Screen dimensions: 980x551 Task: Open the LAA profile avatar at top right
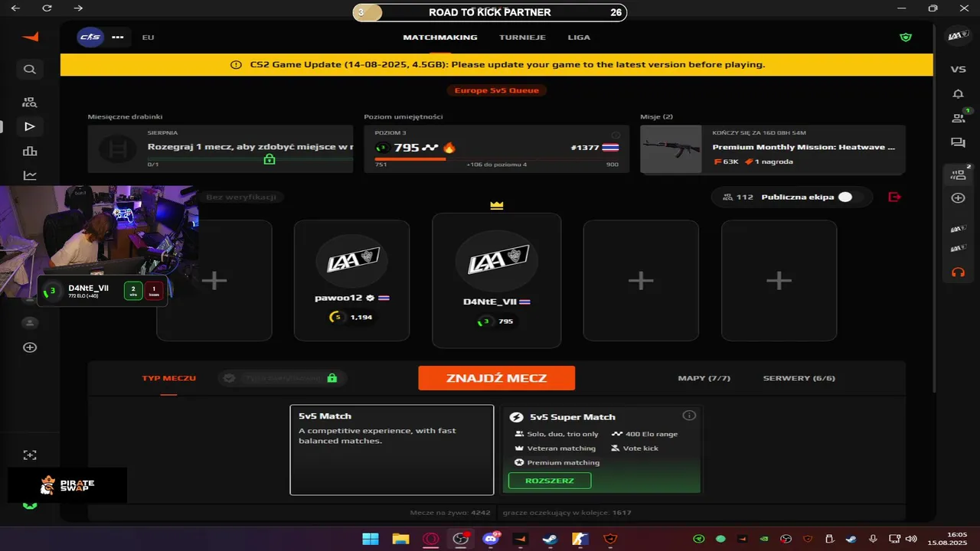pyautogui.click(x=958, y=36)
